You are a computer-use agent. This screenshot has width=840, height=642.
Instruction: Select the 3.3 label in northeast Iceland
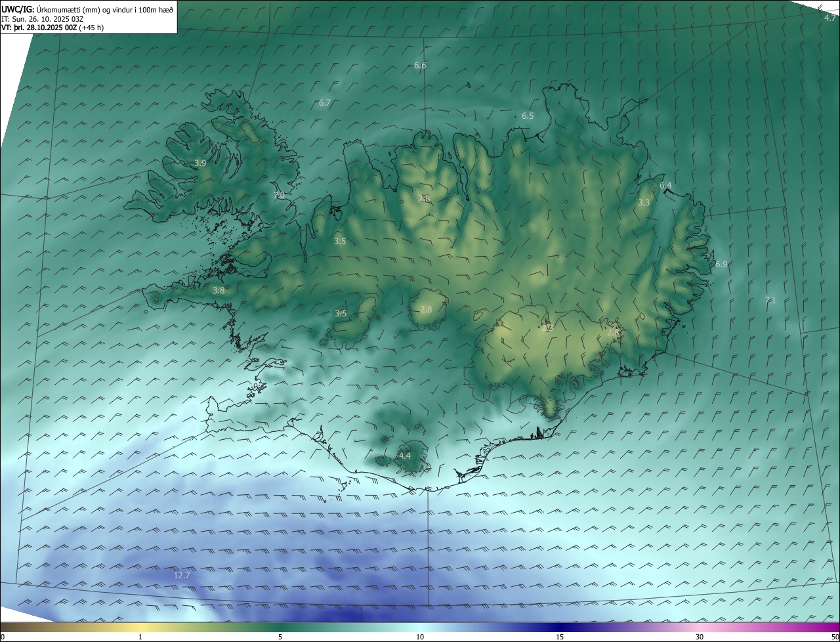point(644,203)
